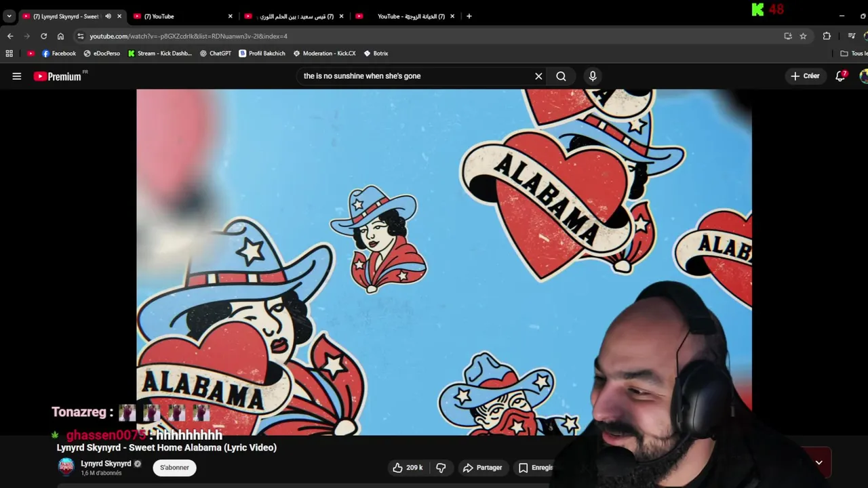868x488 pixels.
Task: Go to browser home page
Action: [x=60, y=36]
